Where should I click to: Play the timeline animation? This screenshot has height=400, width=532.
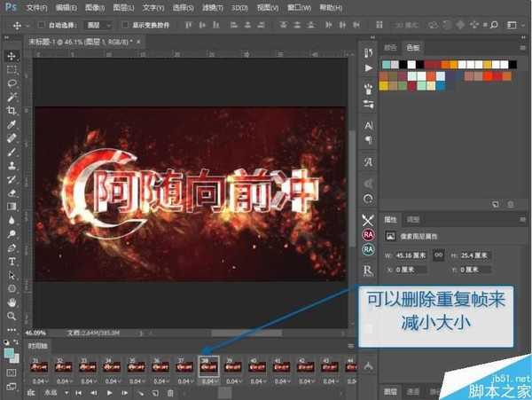[x=110, y=392]
